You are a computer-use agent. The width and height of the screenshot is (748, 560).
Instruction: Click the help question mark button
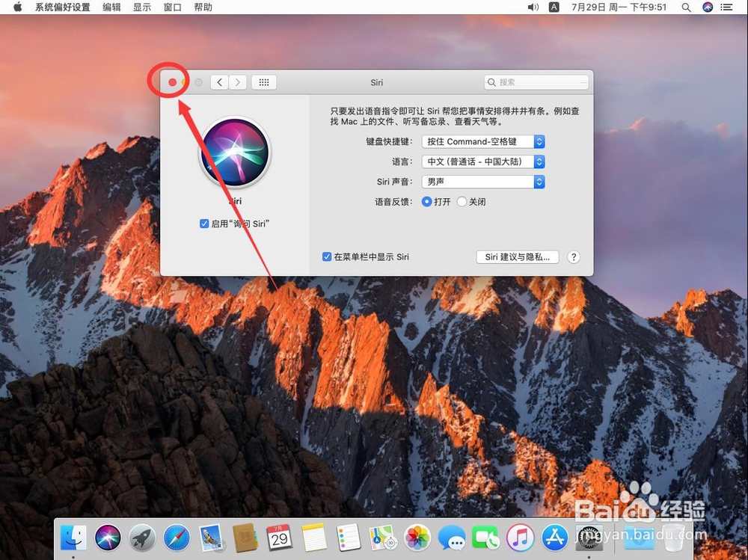(x=574, y=257)
